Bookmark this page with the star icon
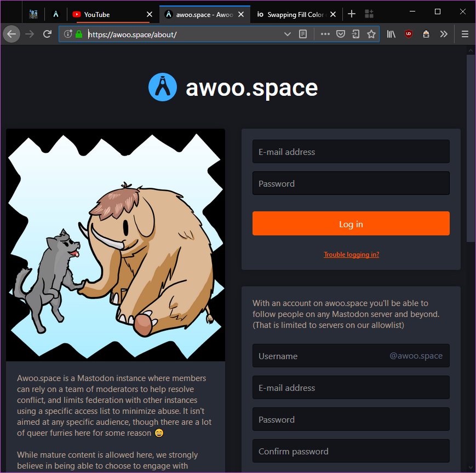Image resolution: width=476 pixels, height=473 pixels. [x=371, y=34]
